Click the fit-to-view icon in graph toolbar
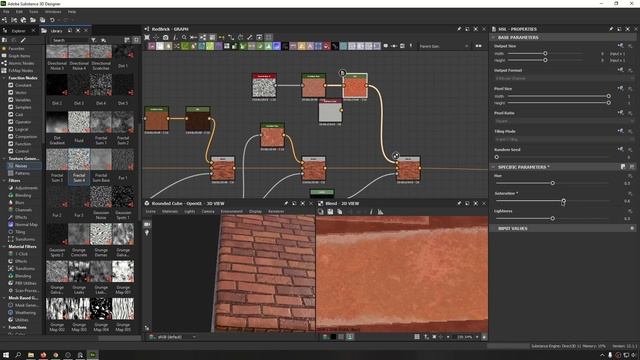 click(147, 37)
